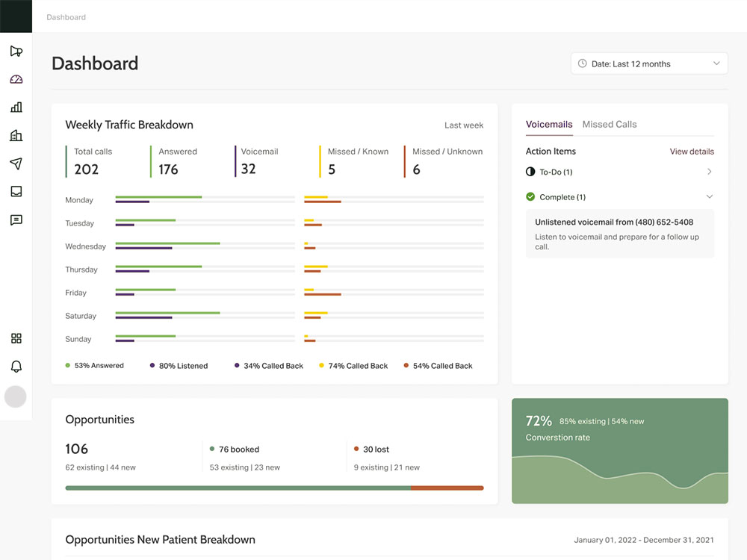Screen dimensions: 747x560
Task: Click the green check Complete status icon
Action: point(530,196)
